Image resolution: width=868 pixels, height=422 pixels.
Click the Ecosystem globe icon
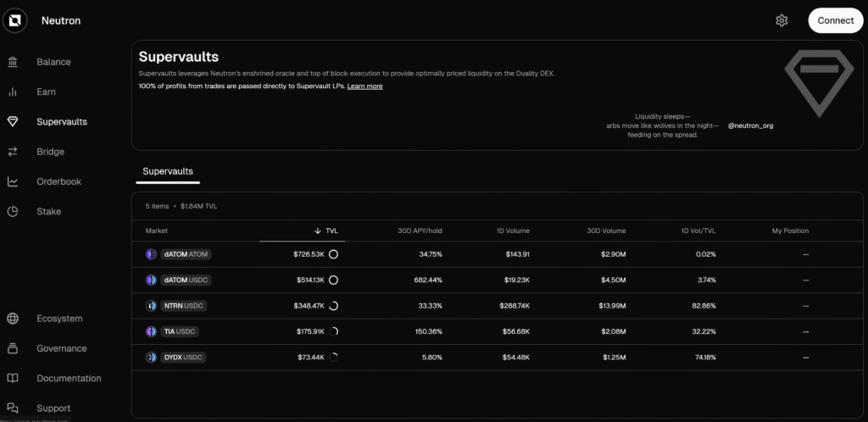(x=13, y=319)
